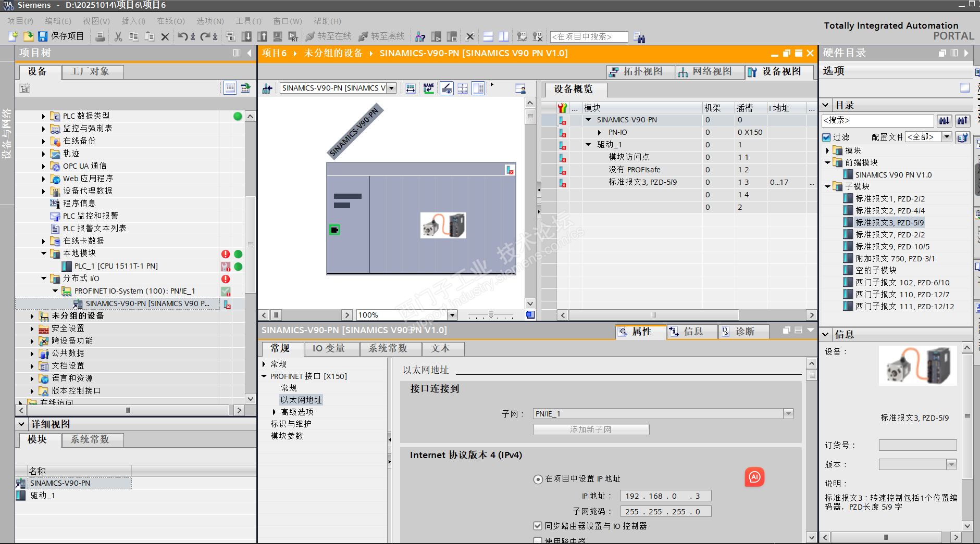Click the catalog 搜索 input field
Screen dimensions: 980x544
coord(877,121)
